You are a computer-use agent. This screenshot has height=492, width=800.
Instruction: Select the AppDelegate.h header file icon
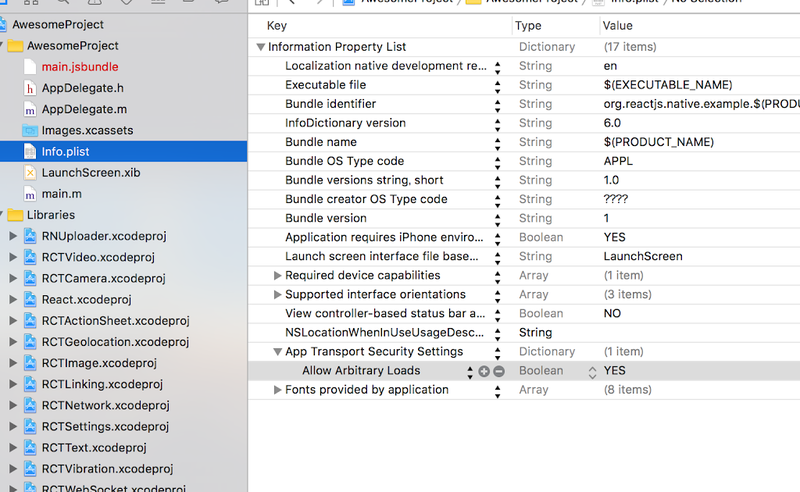pos(29,88)
